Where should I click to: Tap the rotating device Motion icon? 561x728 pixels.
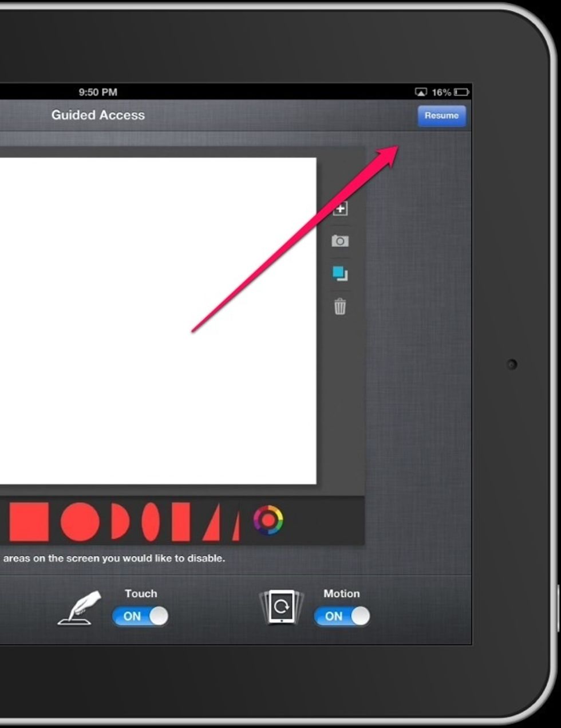[x=281, y=607]
